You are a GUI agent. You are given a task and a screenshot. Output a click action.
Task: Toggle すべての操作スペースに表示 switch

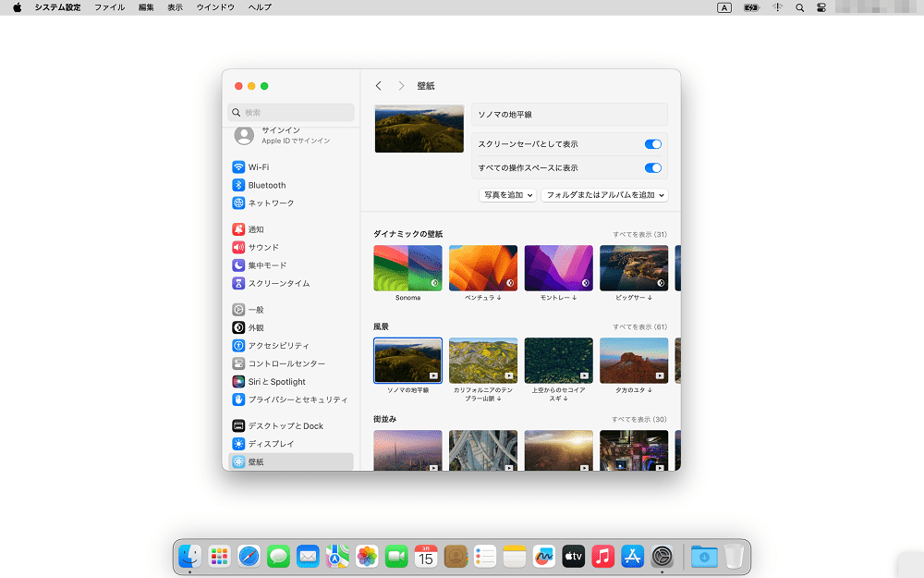[653, 168]
